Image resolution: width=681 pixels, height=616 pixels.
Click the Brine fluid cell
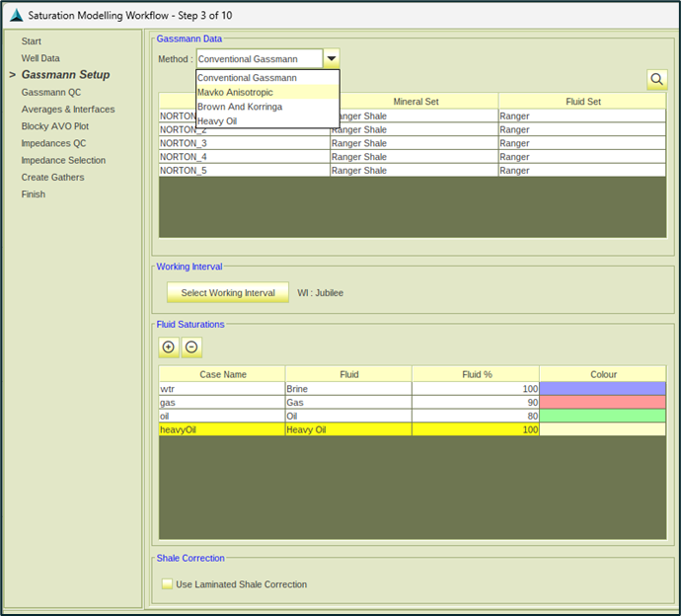(348, 388)
